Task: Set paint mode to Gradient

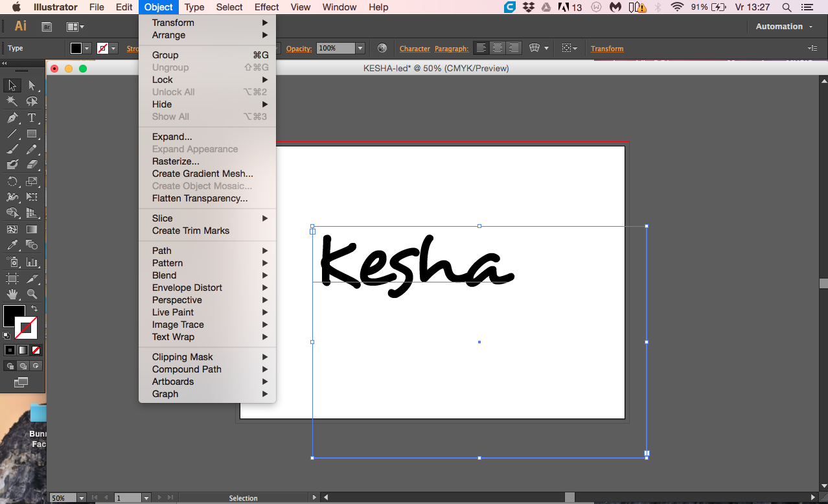Action: 23,350
